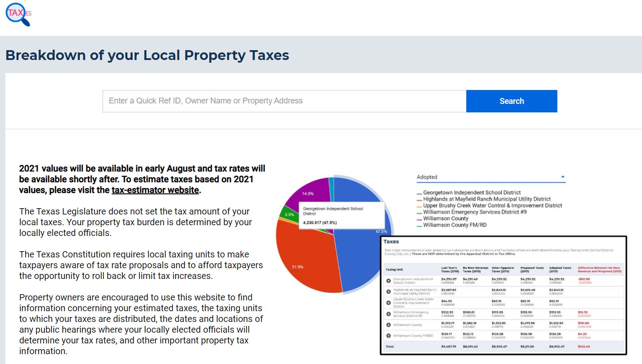Click the $6,001.42 total
The width and height of the screenshot is (642, 364).
(x=470, y=347)
